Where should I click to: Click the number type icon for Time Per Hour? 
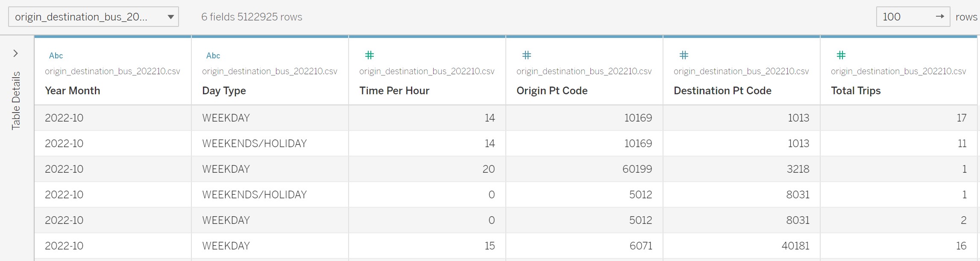370,55
